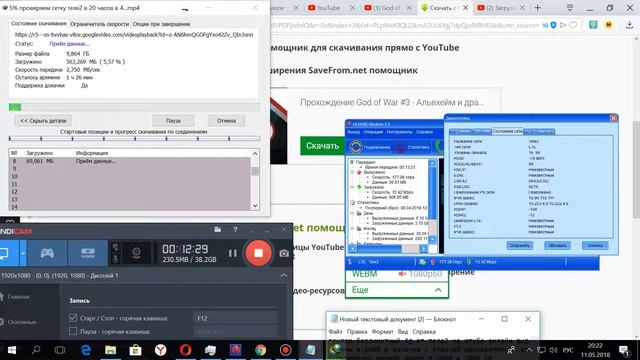Open Yandex Browser from taskbar
Screen dimensions: 640x360
coord(160,350)
